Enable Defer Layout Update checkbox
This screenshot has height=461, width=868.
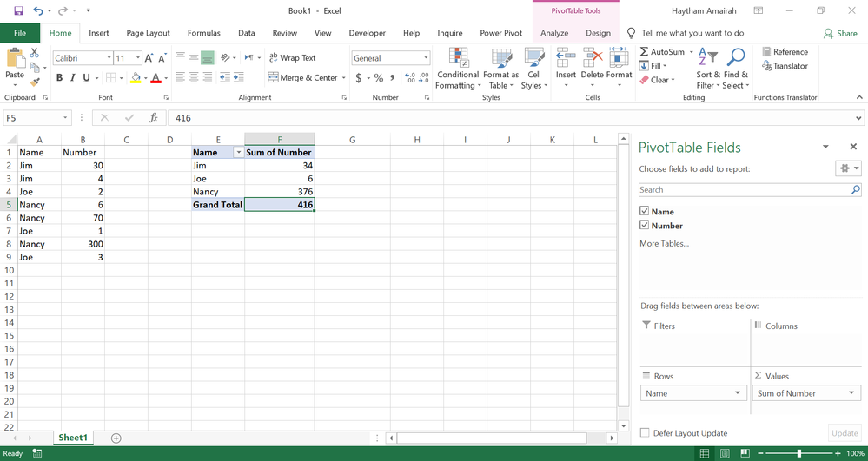point(645,432)
